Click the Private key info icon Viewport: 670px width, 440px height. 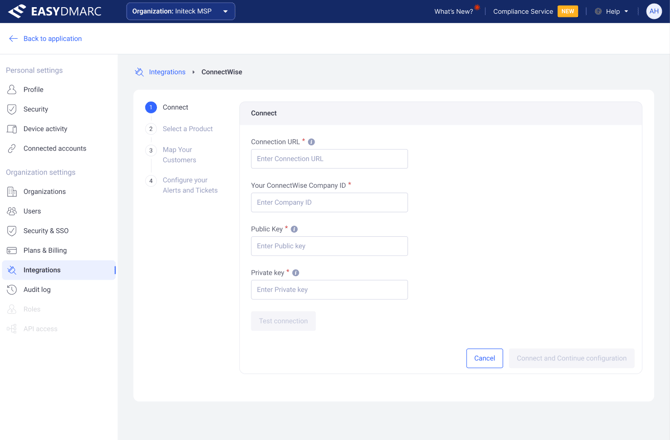296,273
